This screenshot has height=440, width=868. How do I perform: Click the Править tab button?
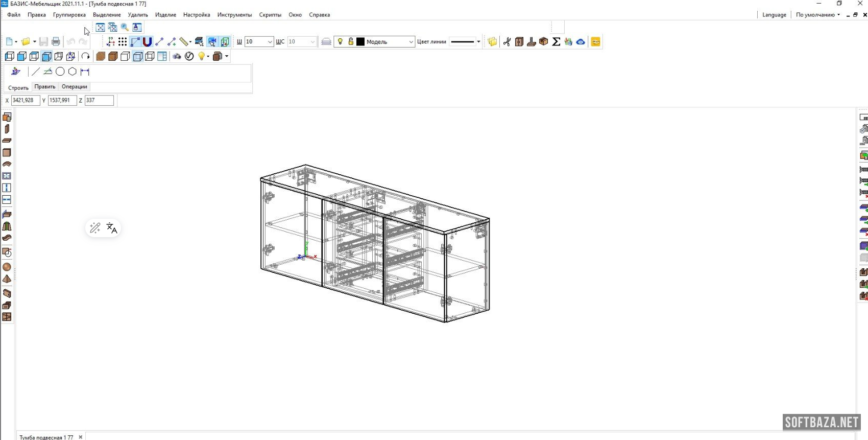(x=45, y=87)
